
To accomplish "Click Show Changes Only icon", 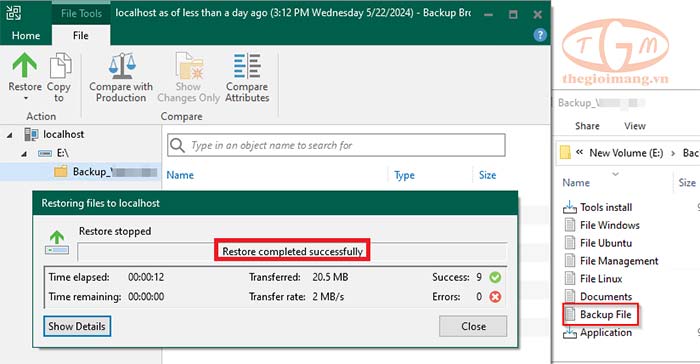I will tap(189, 66).
